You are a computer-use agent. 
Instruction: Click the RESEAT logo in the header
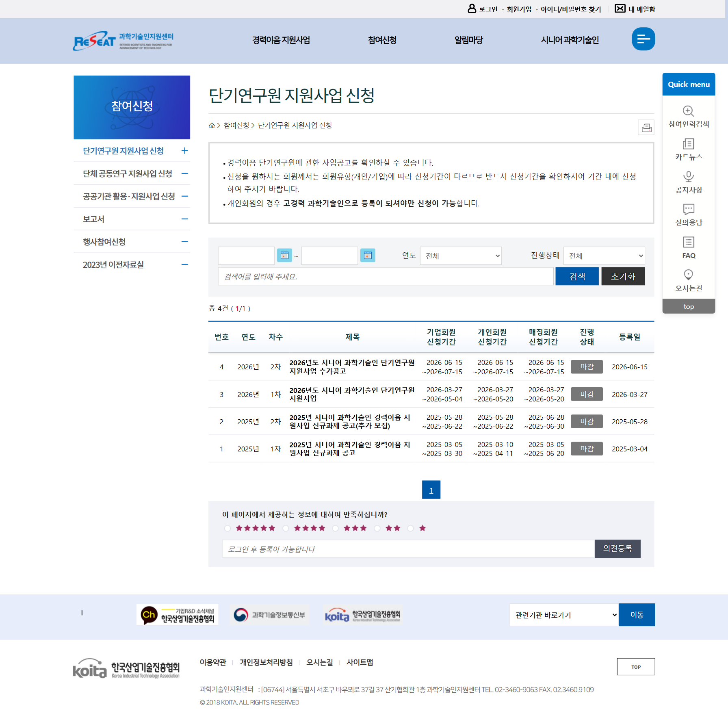tap(123, 41)
